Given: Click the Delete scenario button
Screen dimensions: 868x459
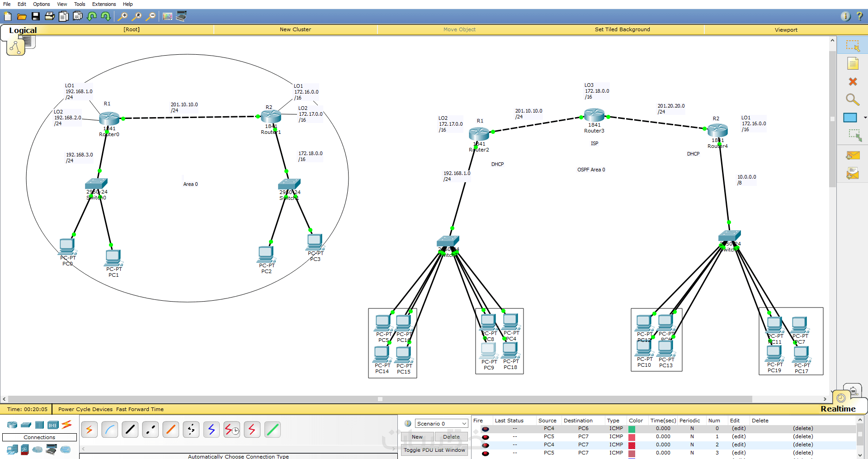Looking at the screenshot, I should coord(451,437).
